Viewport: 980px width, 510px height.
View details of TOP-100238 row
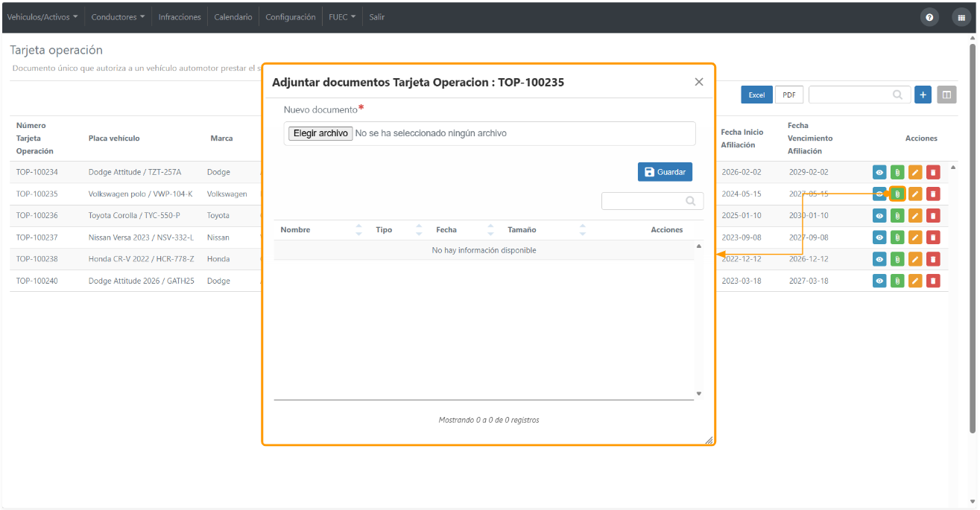coord(880,259)
